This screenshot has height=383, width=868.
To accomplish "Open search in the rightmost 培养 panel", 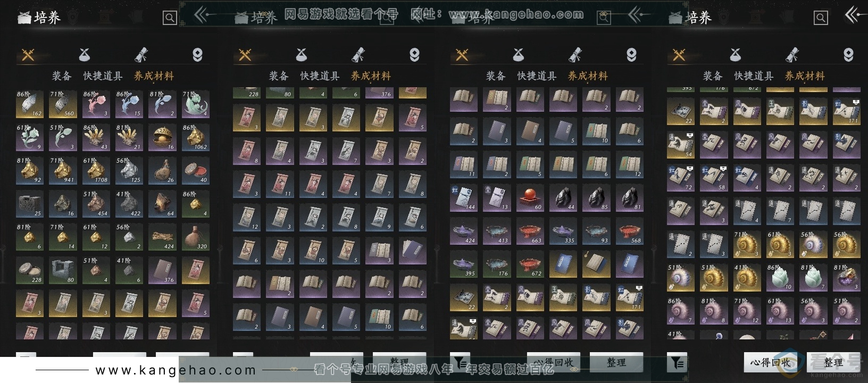I will 821,18.
